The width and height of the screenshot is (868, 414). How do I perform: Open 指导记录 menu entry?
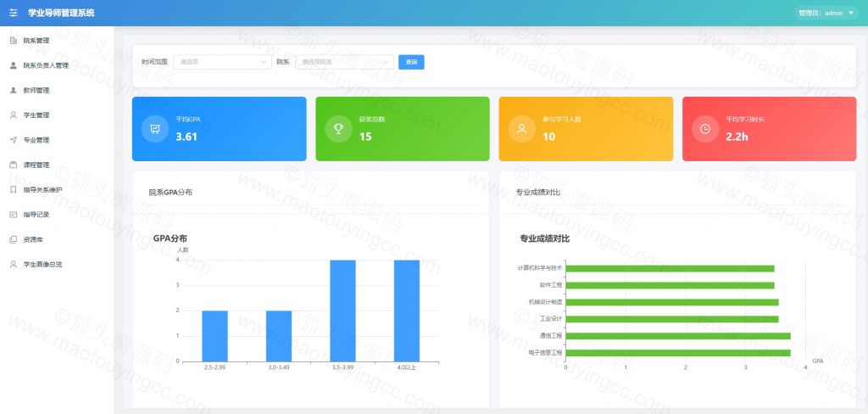(36, 215)
